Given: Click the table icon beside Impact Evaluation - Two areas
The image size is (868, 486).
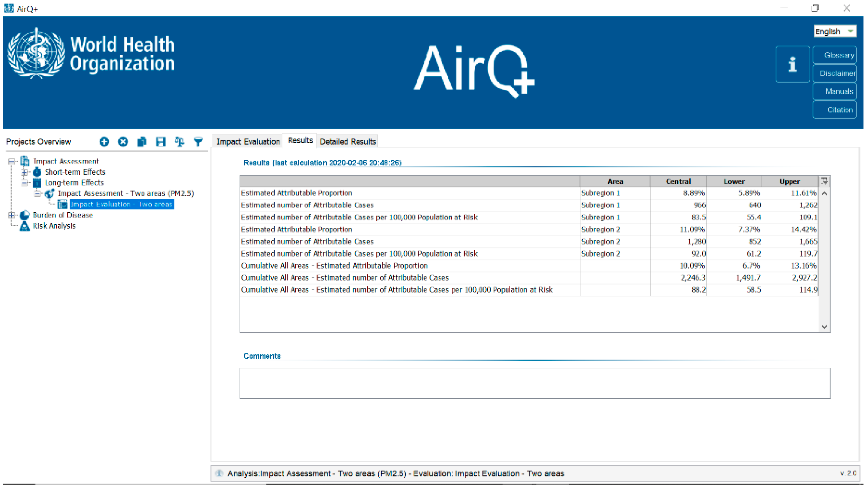Looking at the screenshot, I should pos(62,204).
